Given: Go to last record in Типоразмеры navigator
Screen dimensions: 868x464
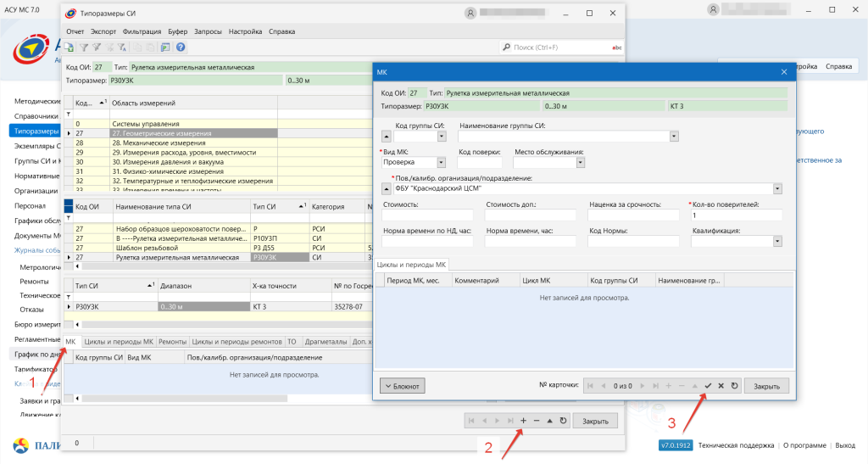Looking at the screenshot, I should 510,421.
